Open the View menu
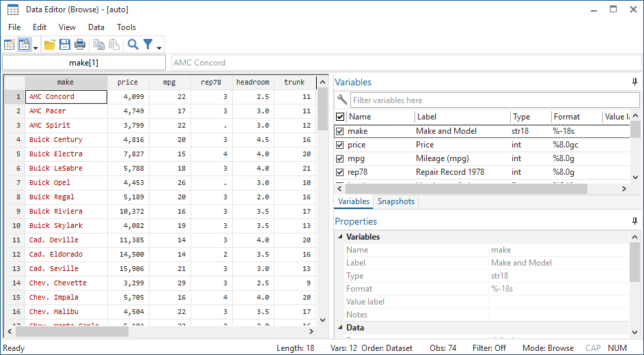 tap(67, 27)
